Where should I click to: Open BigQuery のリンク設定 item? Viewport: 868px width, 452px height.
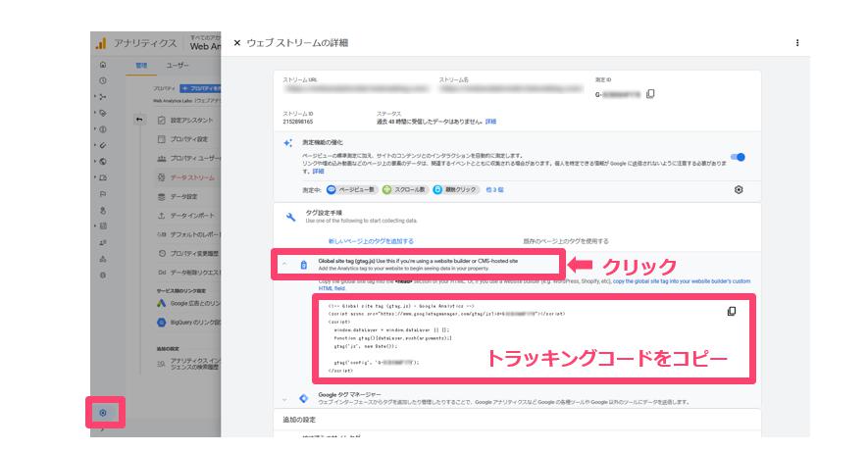click(188, 322)
